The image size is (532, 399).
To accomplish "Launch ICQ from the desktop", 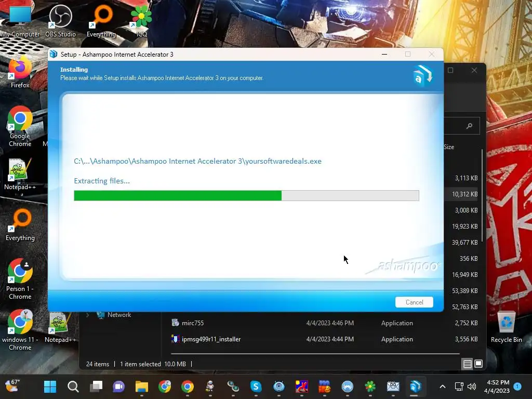I will point(141,22).
